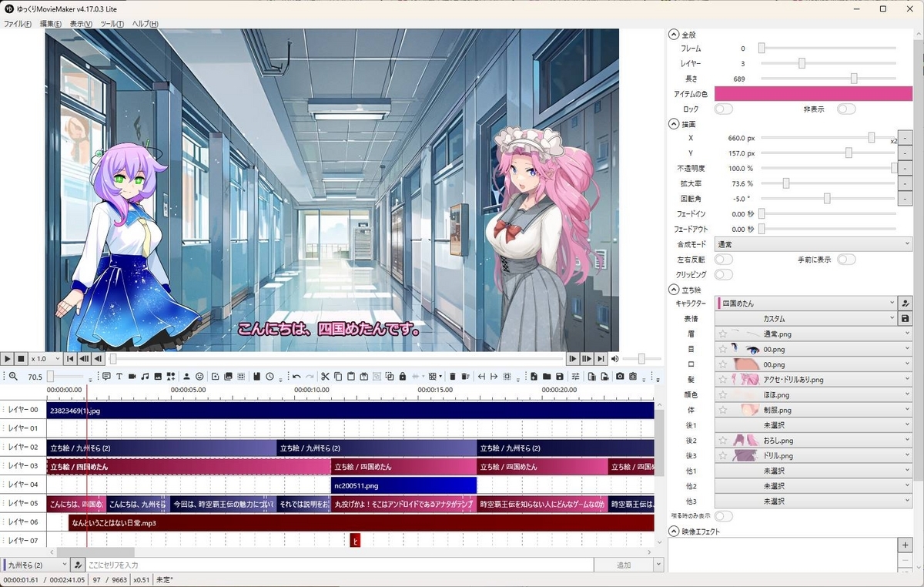The width and height of the screenshot is (924, 587).
Task: Open the 表情 dropdown showing カスタム
Action: [x=806, y=318]
